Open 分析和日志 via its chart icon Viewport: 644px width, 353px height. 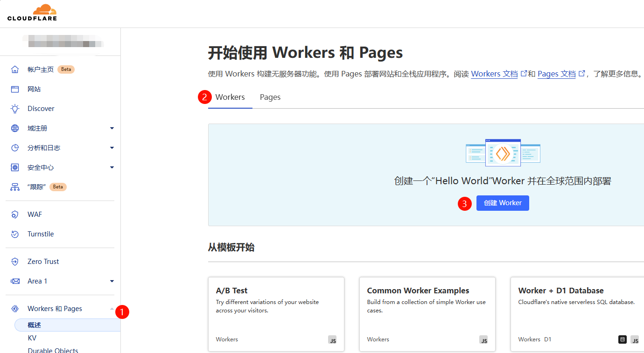[14, 147]
